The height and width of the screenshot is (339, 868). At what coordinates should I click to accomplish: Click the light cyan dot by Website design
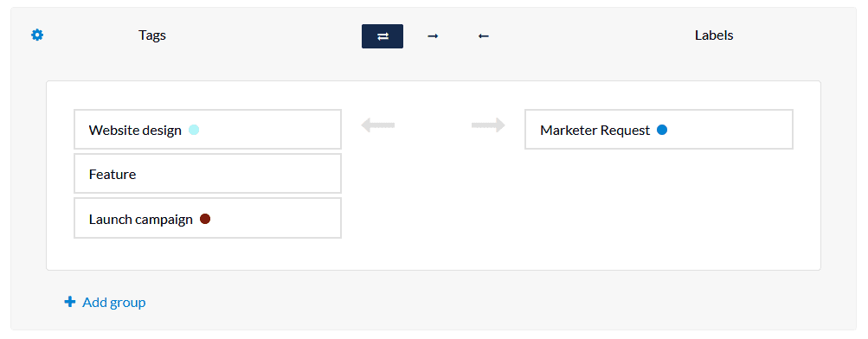pos(194,130)
